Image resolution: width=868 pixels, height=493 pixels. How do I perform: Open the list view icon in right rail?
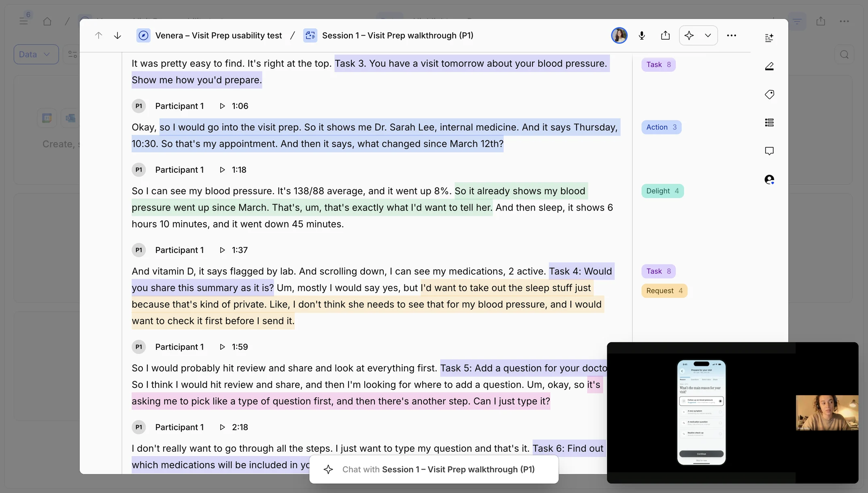click(x=769, y=123)
